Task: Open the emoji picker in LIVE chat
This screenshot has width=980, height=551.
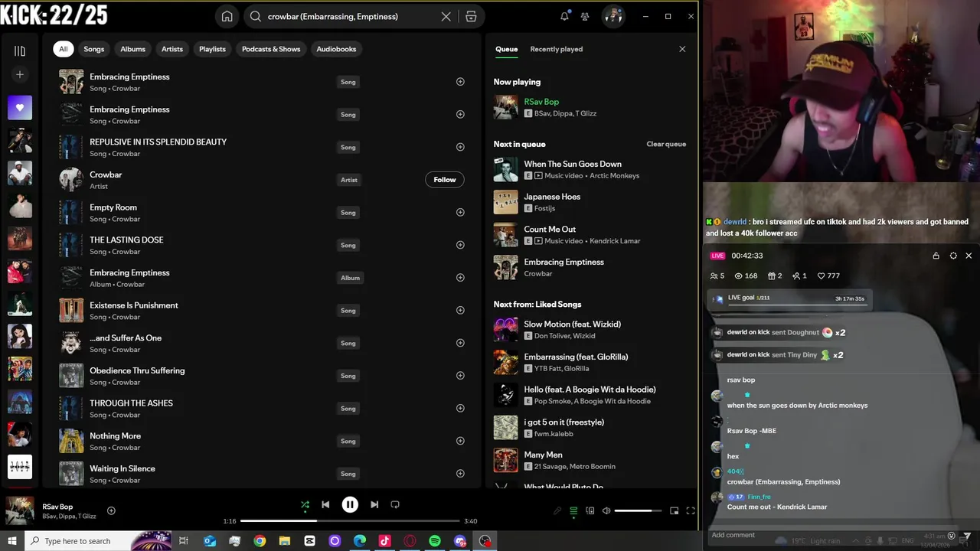Action: point(952,536)
